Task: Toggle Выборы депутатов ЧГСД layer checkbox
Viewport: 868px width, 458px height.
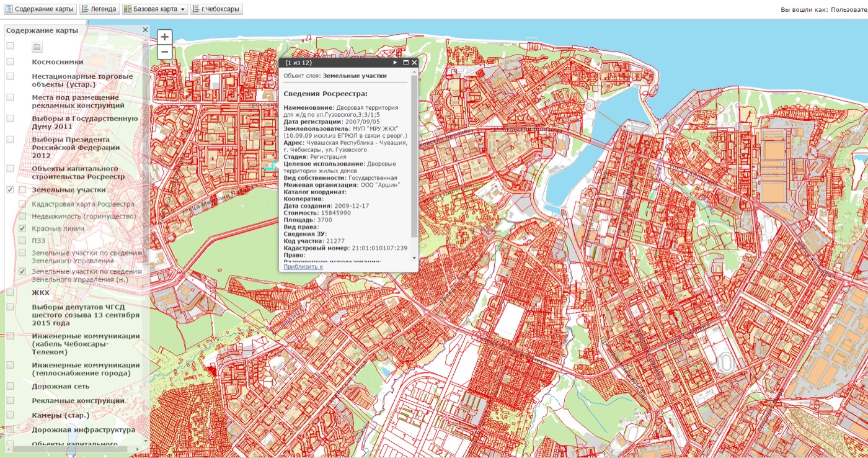Action: coord(10,307)
